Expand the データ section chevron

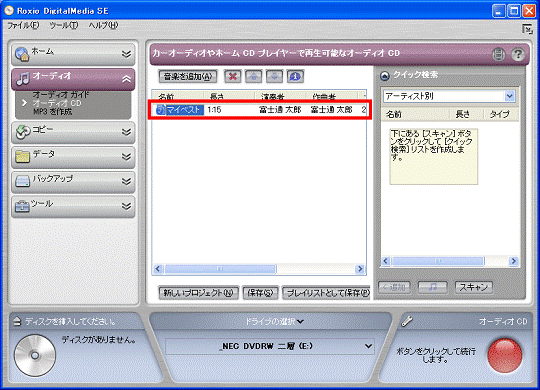click(x=126, y=156)
